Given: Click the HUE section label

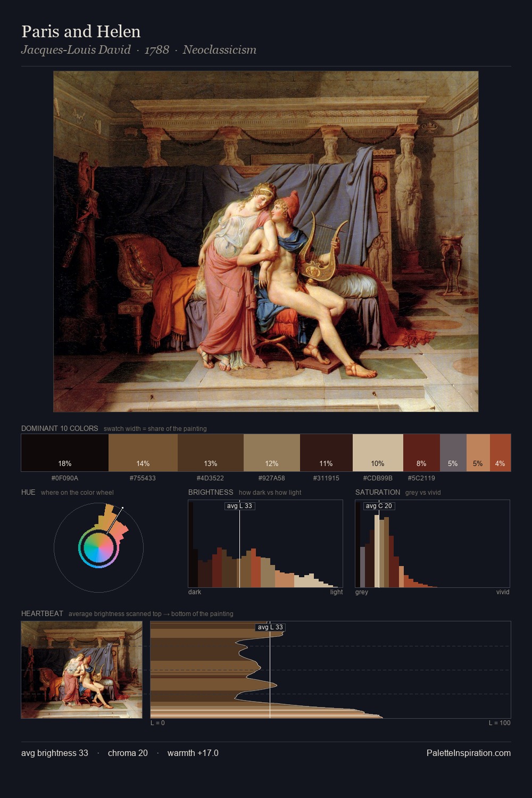Looking at the screenshot, I should click(x=28, y=492).
